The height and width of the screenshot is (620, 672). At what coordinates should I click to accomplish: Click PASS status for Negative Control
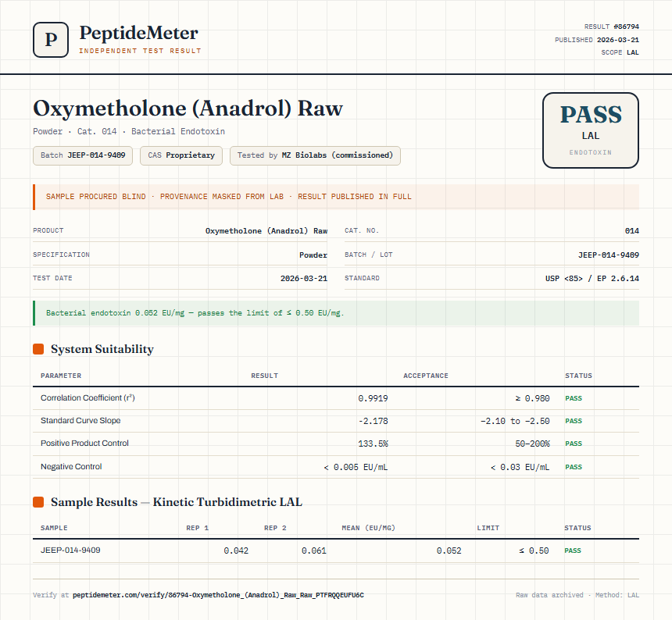tap(574, 467)
